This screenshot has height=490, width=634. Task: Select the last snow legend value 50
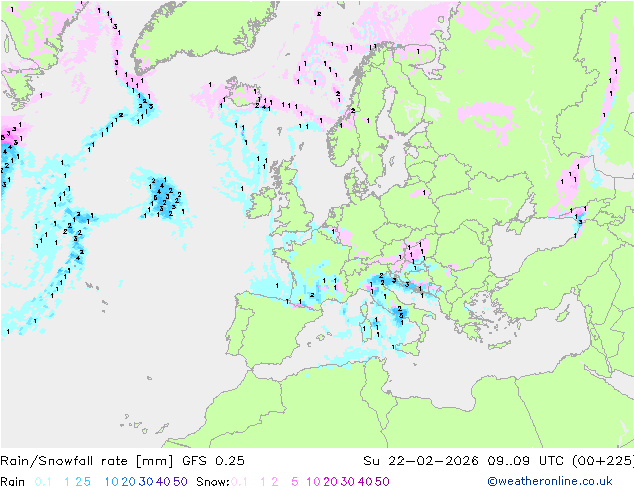pyautogui.click(x=382, y=482)
